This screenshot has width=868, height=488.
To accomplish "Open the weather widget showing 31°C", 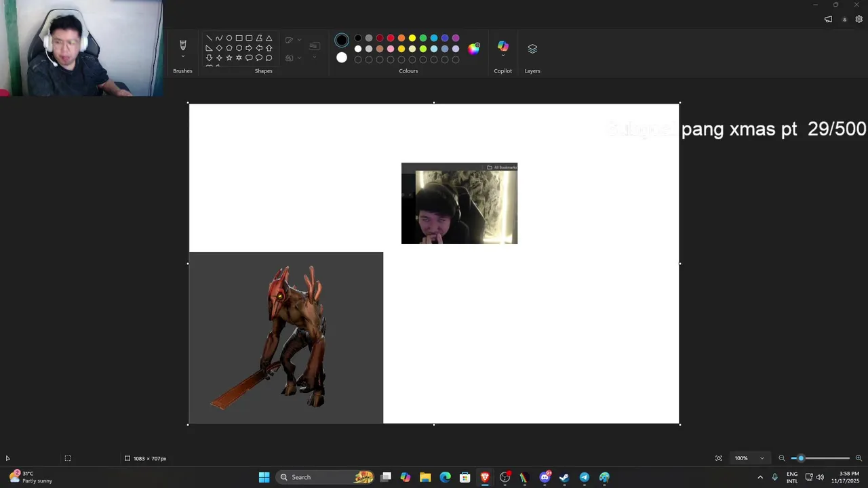I will coord(31,477).
